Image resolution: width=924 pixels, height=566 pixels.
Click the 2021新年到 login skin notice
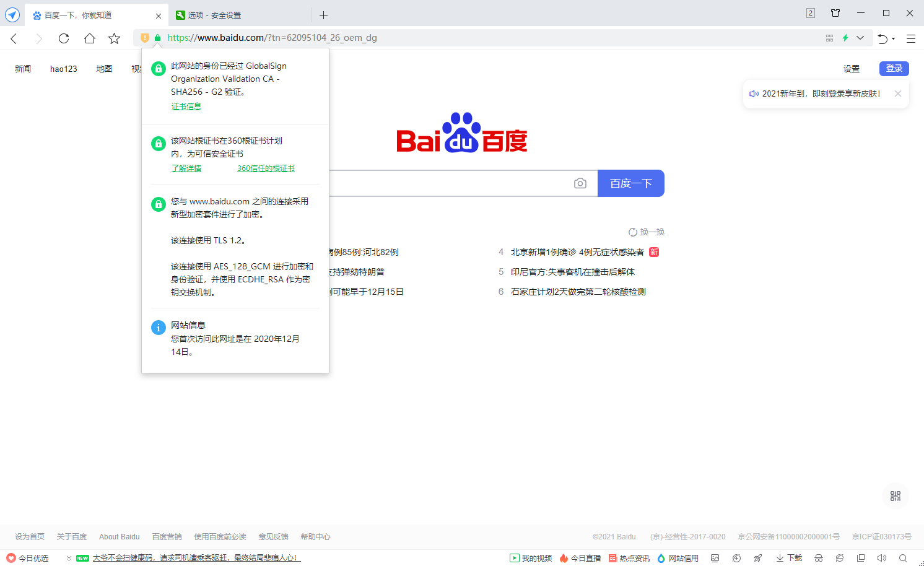(821, 94)
